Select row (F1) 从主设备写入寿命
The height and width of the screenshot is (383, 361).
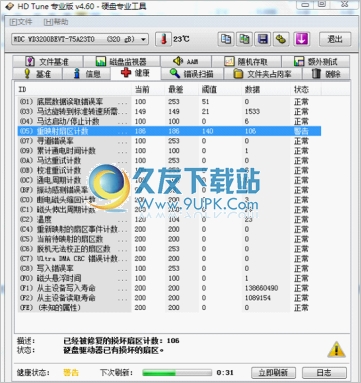pos(169,288)
